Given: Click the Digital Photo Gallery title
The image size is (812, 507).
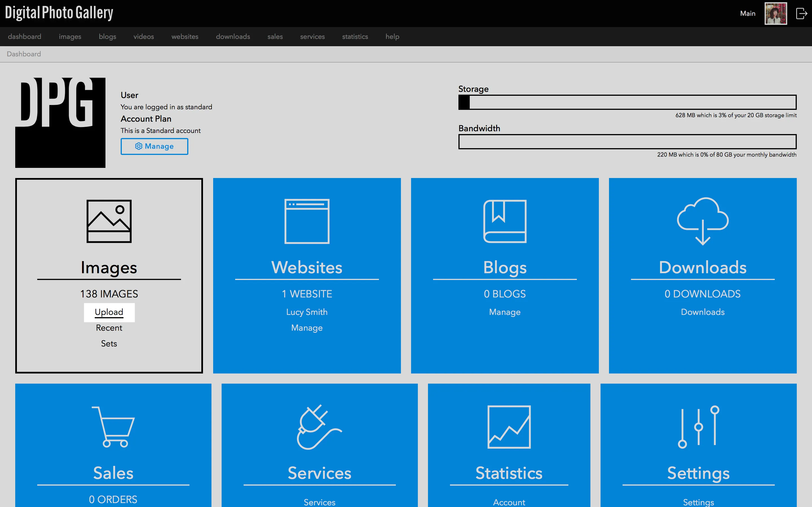Looking at the screenshot, I should pos(59,13).
